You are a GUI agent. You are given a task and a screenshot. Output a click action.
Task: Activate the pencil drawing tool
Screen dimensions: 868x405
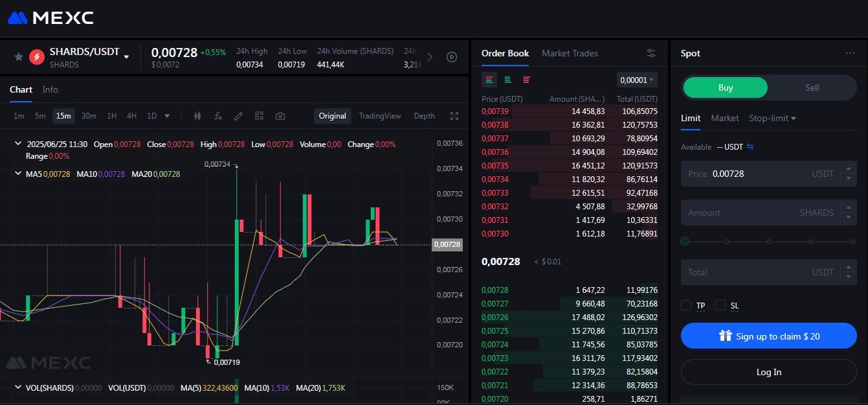tap(238, 116)
